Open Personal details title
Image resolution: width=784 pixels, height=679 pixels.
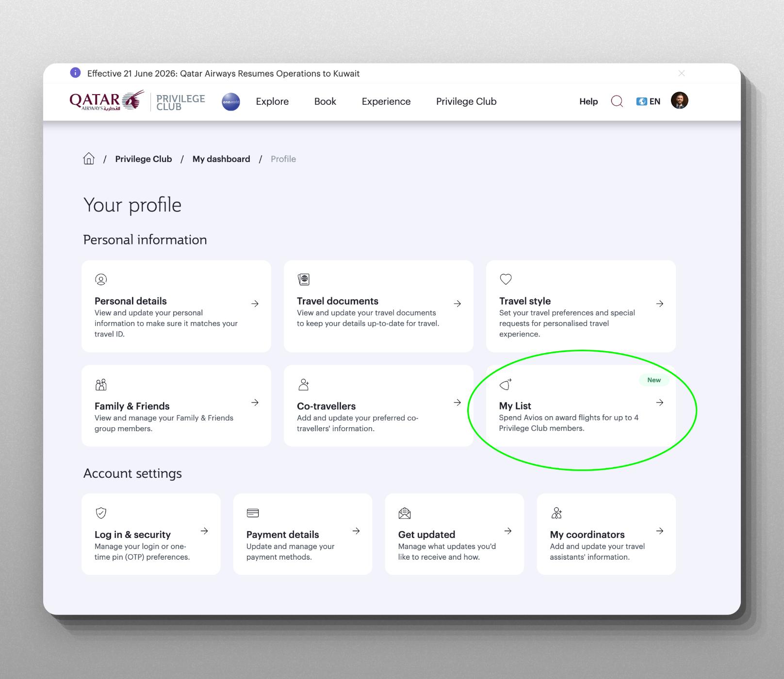click(131, 301)
